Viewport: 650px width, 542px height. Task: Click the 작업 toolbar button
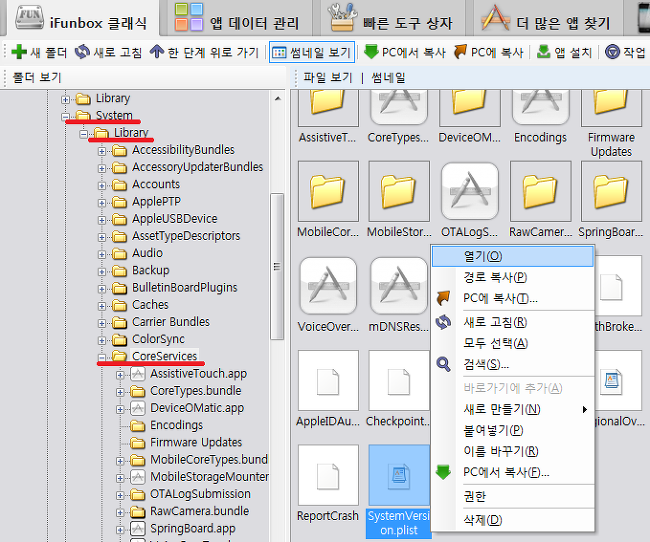[625, 52]
